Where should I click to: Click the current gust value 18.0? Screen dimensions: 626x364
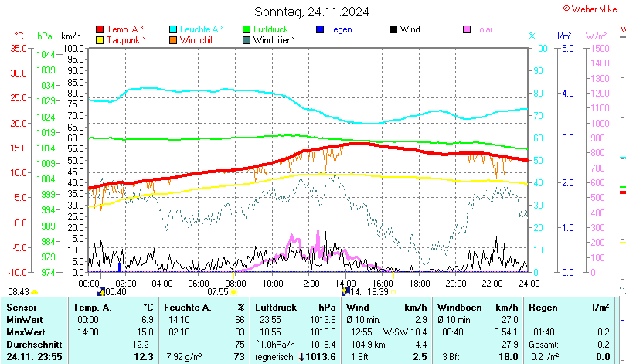click(509, 357)
